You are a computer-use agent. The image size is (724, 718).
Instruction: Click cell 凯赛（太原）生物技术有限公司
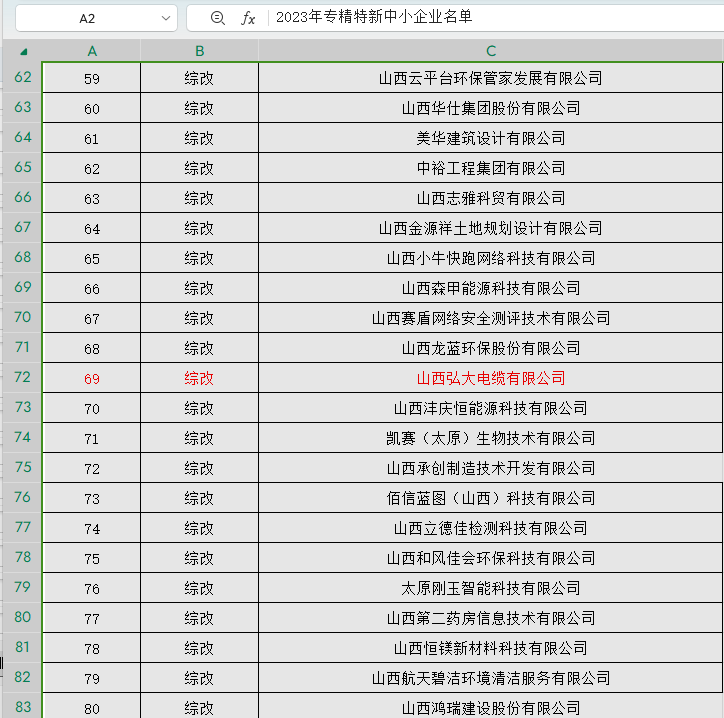pos(490,438)
